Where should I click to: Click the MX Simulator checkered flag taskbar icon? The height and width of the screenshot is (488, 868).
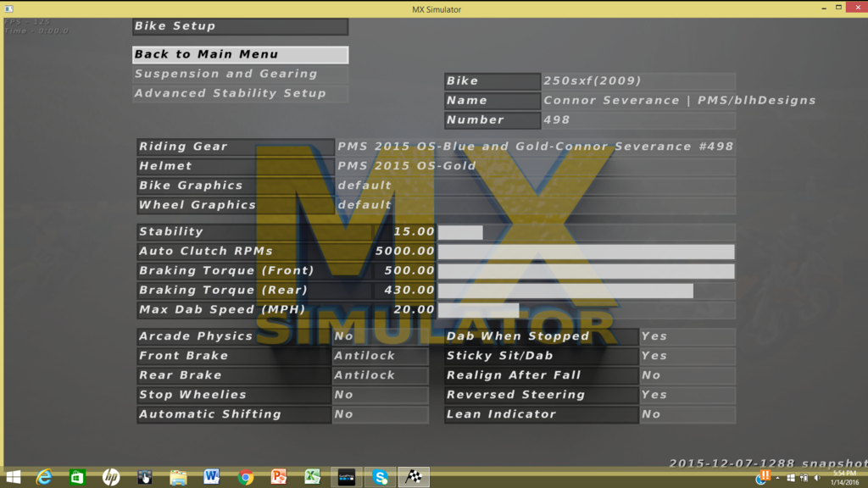pos(414,477)
